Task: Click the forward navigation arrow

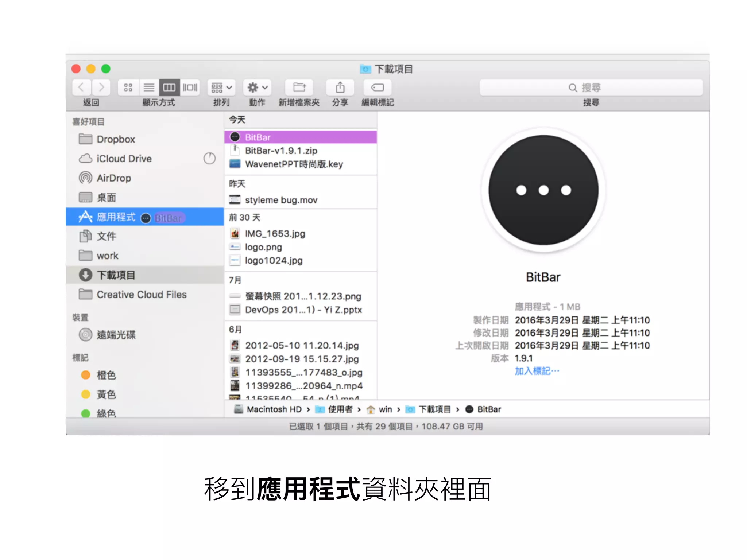Action: tap(101, 87)
